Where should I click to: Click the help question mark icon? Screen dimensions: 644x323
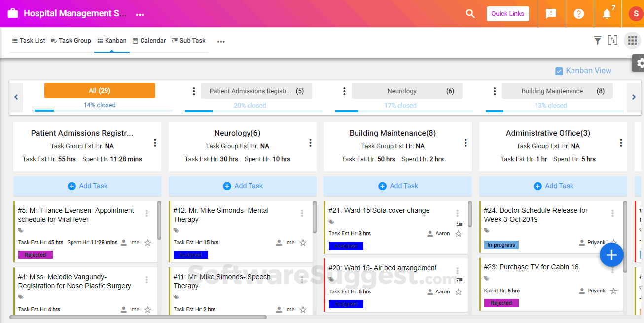pos(579,14)
